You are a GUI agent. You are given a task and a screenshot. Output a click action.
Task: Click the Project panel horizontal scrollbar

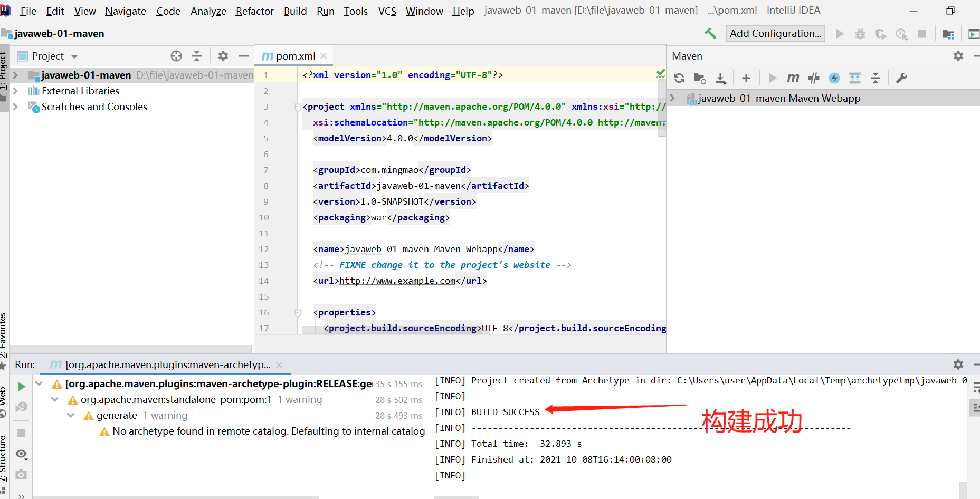[131, 349]
